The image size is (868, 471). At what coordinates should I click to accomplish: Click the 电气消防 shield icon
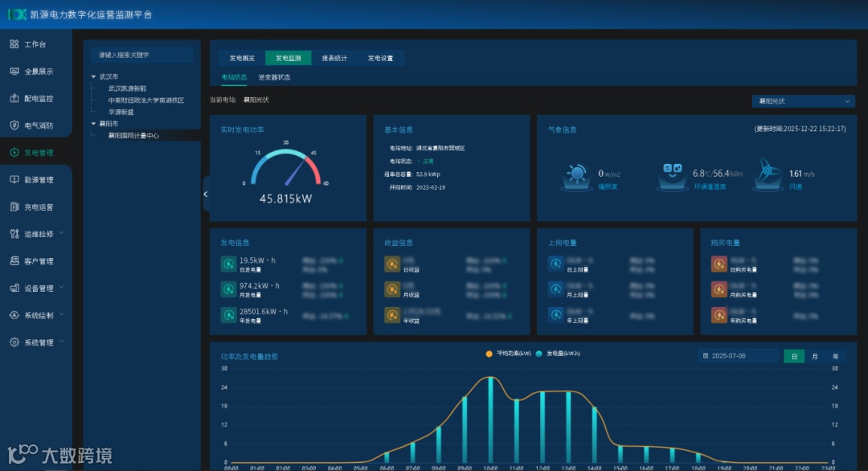click(x=14, y=125)
